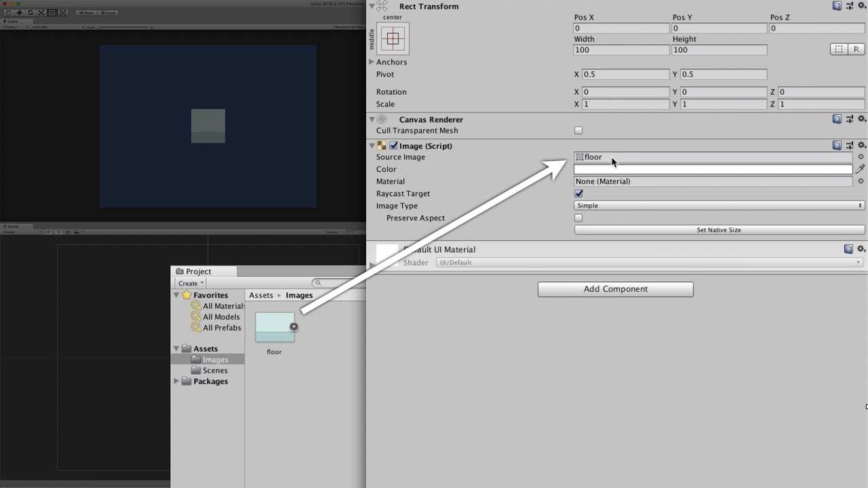Click the white Color swatch field

(x=712, y=169)
